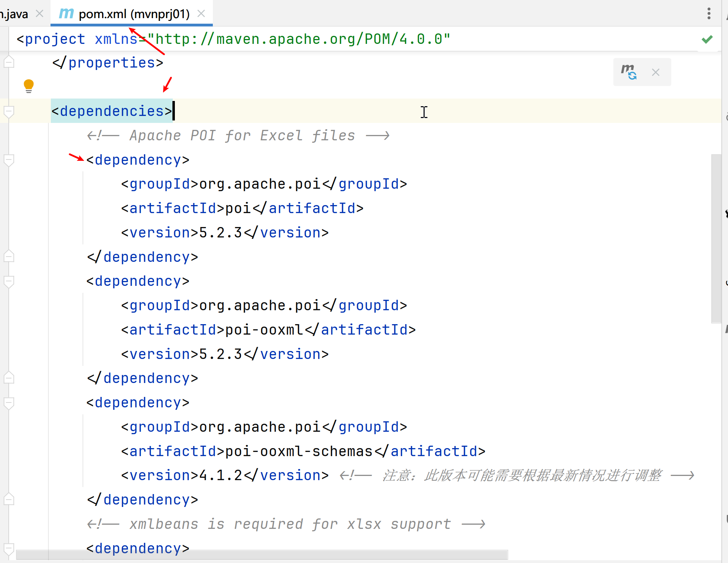Switch to the .java file tab
The width and height of the screenshot is (728, 563).
(x=14, y=14)
